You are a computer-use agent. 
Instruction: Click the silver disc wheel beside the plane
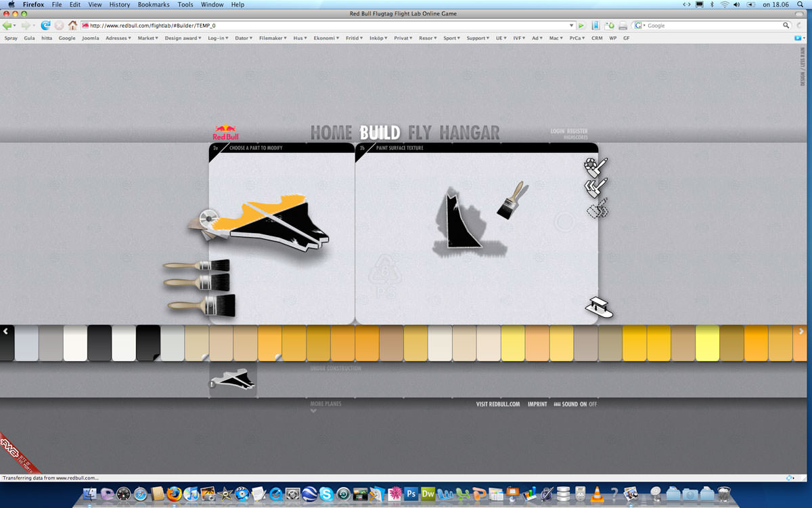(208, 218)
